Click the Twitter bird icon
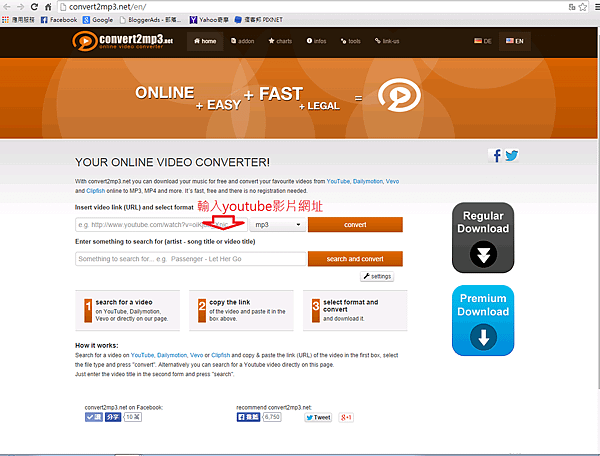 pos(512,156)
